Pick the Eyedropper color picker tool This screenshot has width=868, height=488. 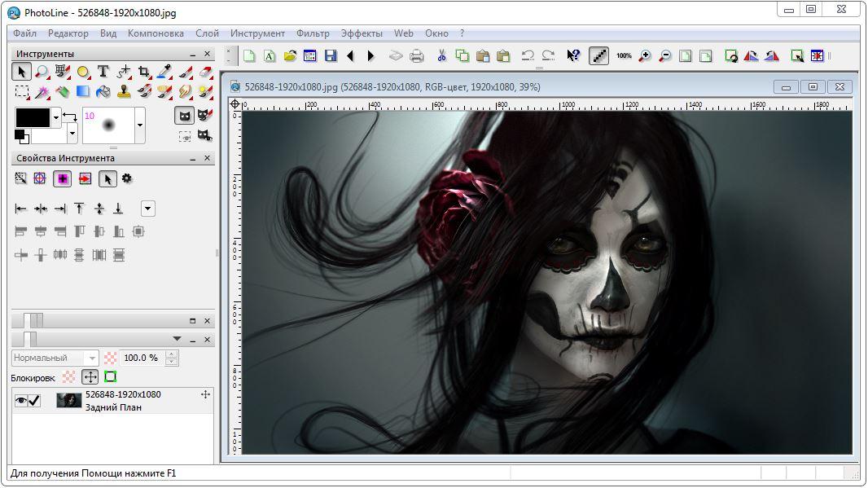point(164,72)
